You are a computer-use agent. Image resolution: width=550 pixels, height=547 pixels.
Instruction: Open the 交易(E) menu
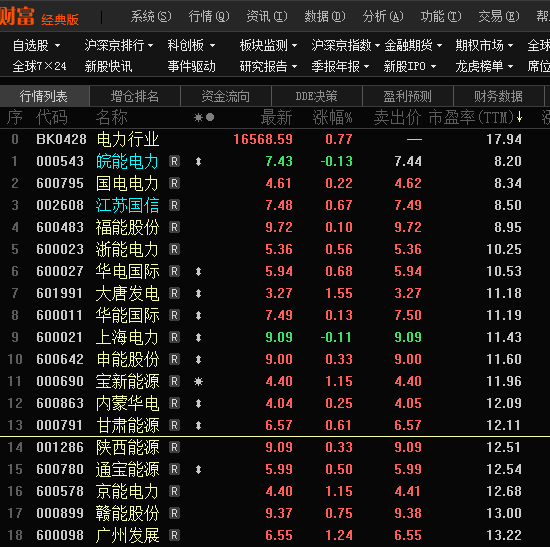tap(499, 16)
